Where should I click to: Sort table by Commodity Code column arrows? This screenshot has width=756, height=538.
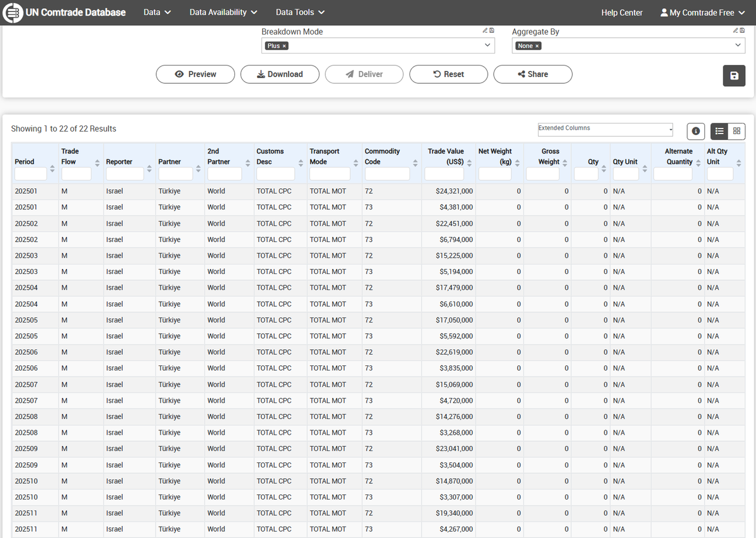415,163
